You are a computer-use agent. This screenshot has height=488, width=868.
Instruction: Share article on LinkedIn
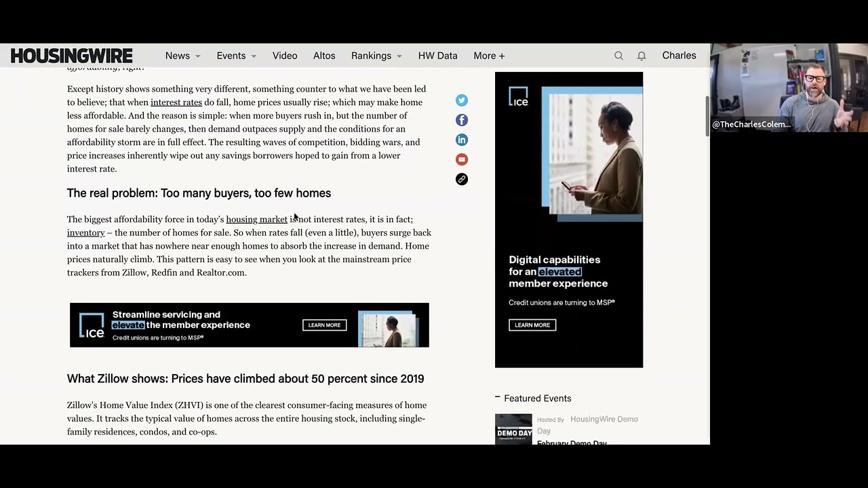(x=462, y=140)
